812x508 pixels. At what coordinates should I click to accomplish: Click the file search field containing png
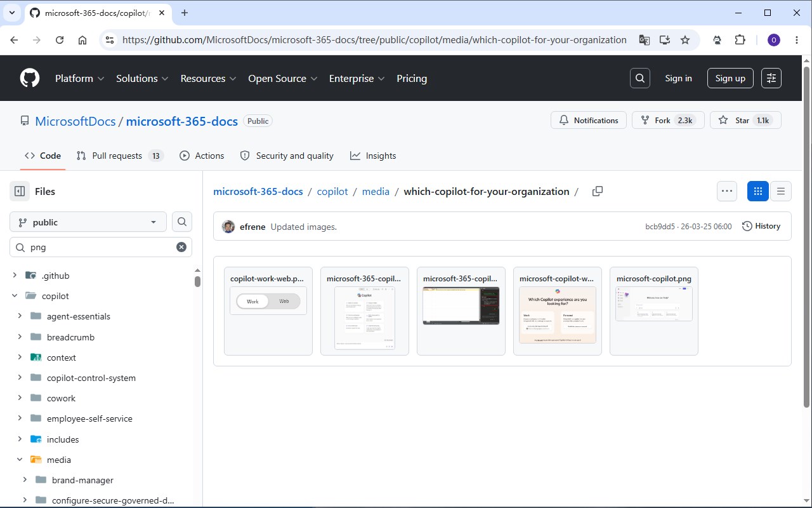pos(101,247)
